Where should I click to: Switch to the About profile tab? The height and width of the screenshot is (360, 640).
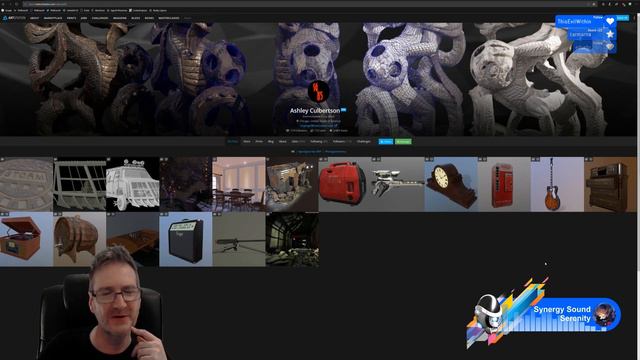(x=282, y=142)
